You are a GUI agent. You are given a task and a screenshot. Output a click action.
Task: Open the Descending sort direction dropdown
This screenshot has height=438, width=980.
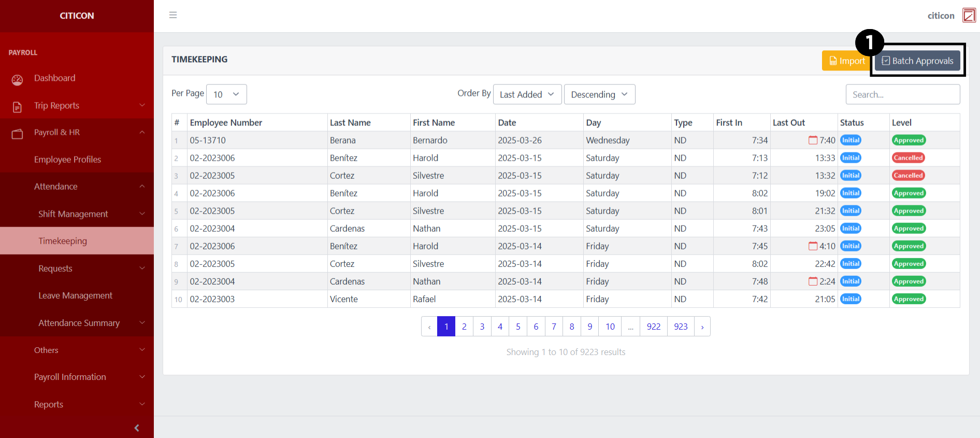[x=599, y=94]
